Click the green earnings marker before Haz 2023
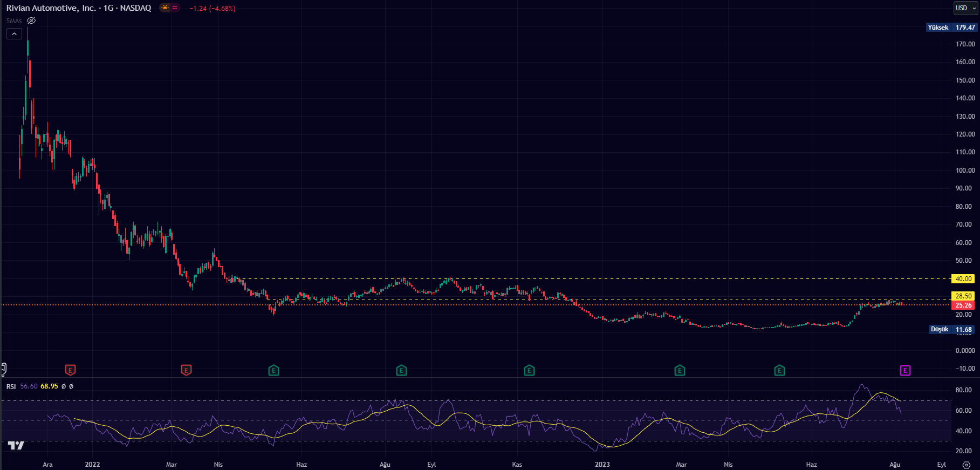This screenshot has height=470, width=980. coord(779,370)
